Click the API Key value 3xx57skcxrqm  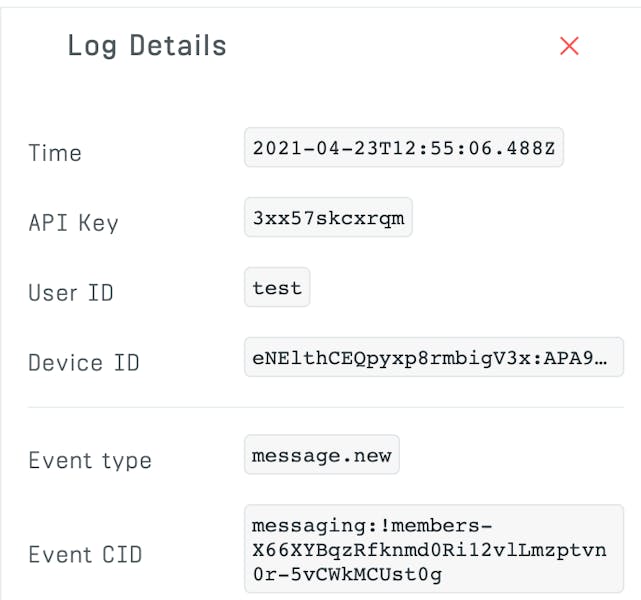click(x=328, y=218)
